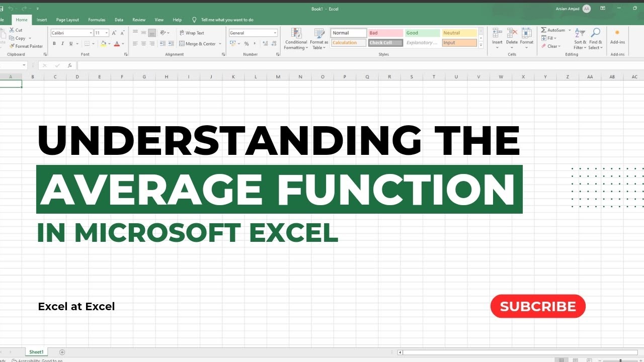Click the Cut scissors icon
The width and height of the screenshot is (644, 362).
(12, 30)
